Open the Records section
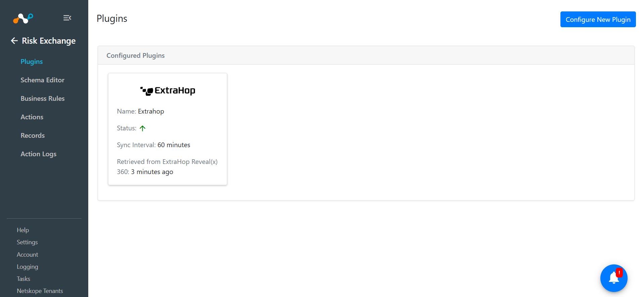644x297 pixels. pyautogui.click(x=33, y=135)
